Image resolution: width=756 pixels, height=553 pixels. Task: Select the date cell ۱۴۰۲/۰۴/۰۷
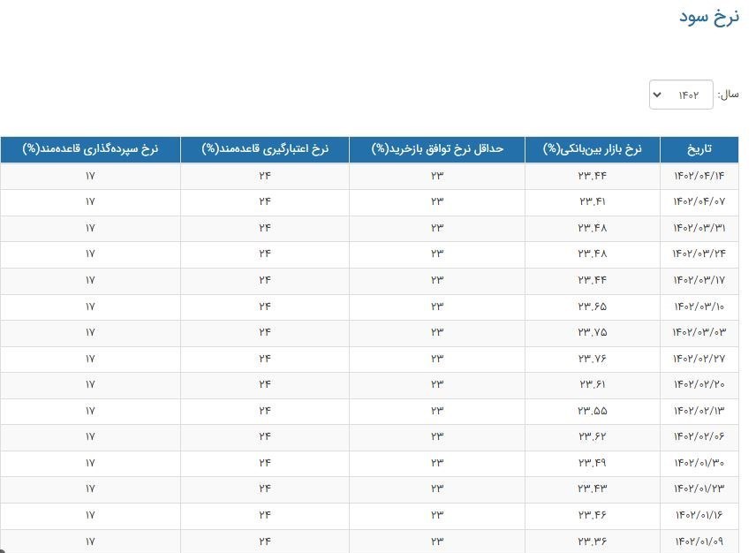coord(699,201)
